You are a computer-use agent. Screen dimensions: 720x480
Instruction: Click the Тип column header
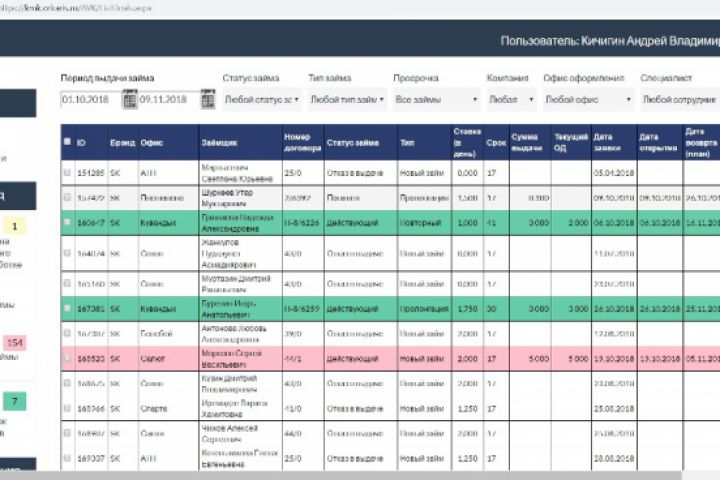(407, 143)
